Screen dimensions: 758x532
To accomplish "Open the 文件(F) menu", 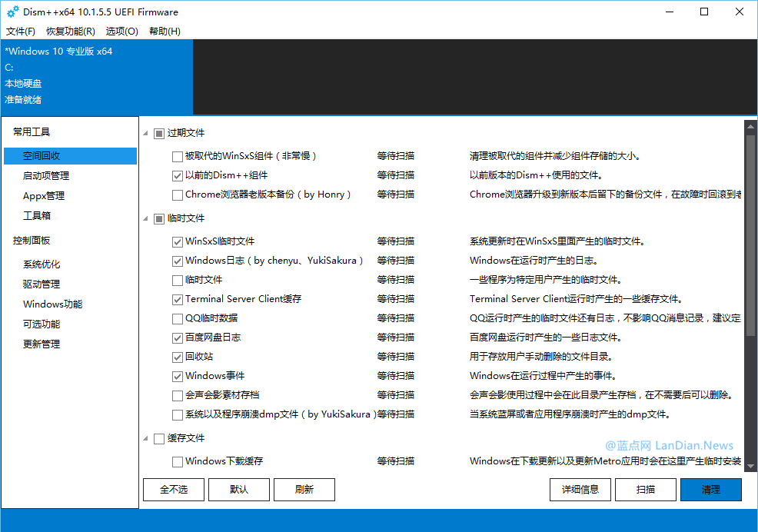I will click(x=20, y=31).
